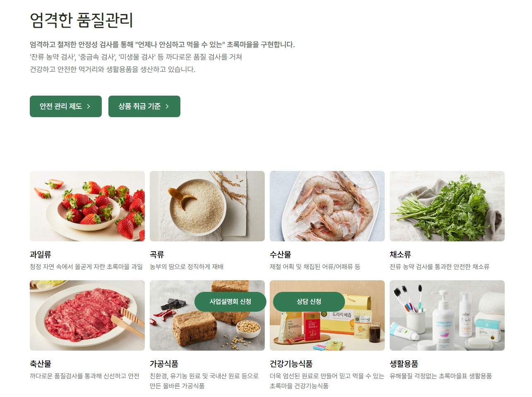
Task: Select the shrimp 수산물 image
Action: [327, 206]
